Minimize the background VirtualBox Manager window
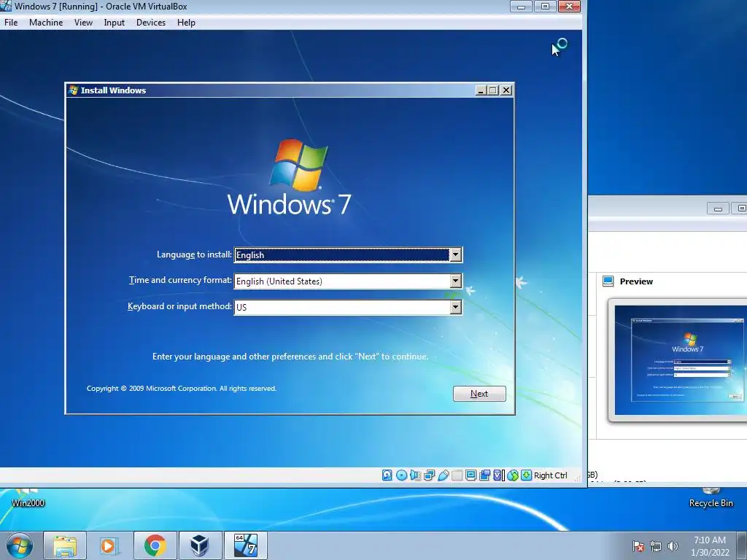 tap(718, 208)
